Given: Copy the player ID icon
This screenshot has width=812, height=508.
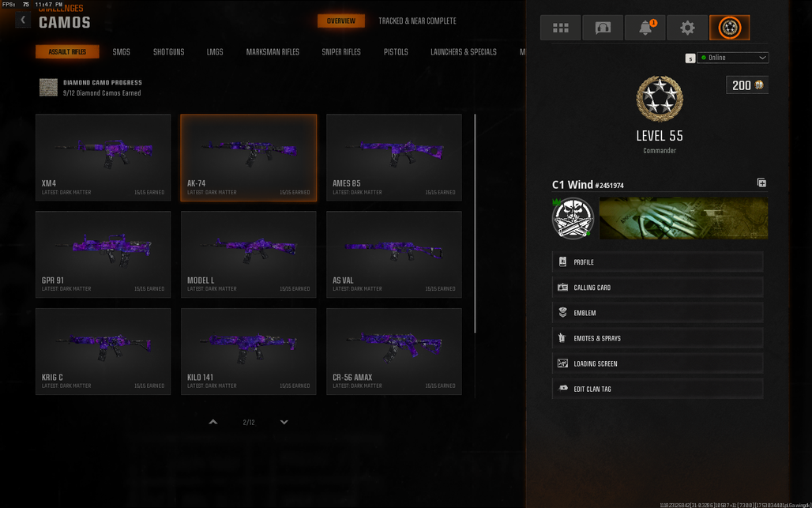Looking at the screenshot, I should (761, 183).
